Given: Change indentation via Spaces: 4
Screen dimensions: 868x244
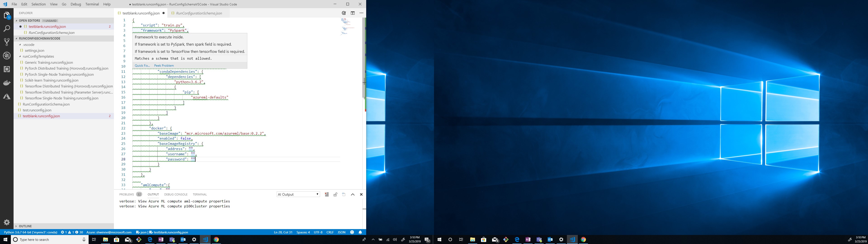Looking at the screenshot, I should pos(303,232).
